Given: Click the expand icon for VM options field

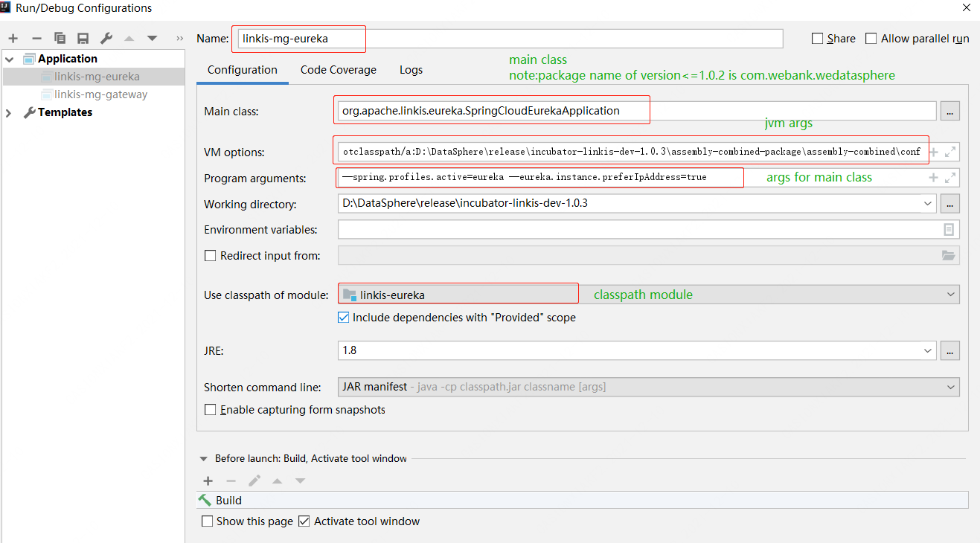Looking at the screenshot, I should (949, 152).
